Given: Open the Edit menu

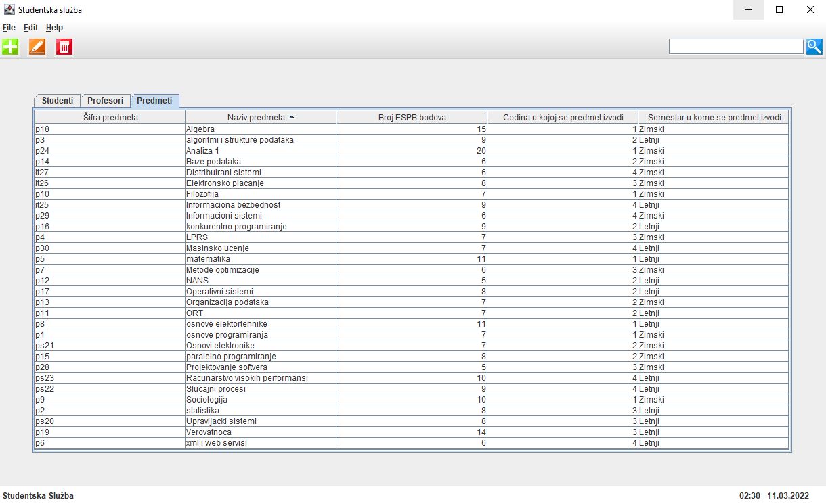Looking at the screenshot, I should [30, 28].
